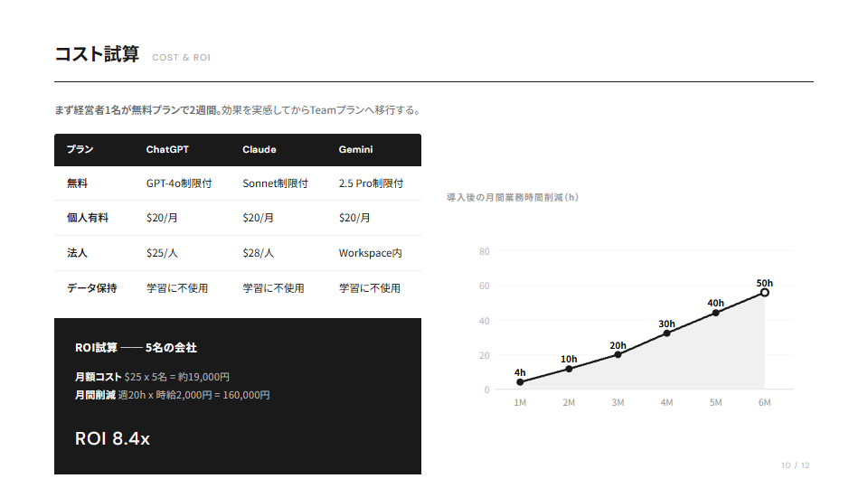Click '学習に不使用' in the ChatGPT column

click(177, 287)
